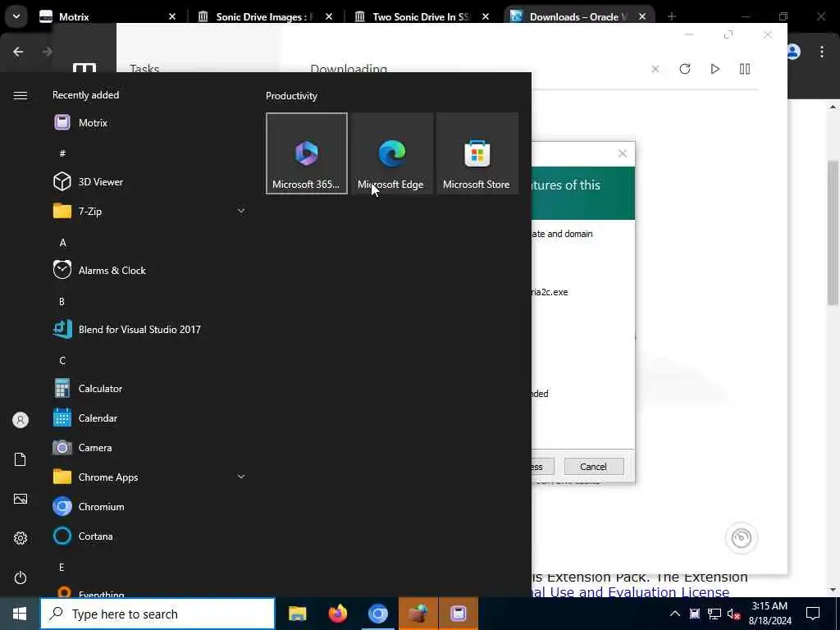Open Firefox from the taskbar
840x630 pixels.
[x=337, y=614]
